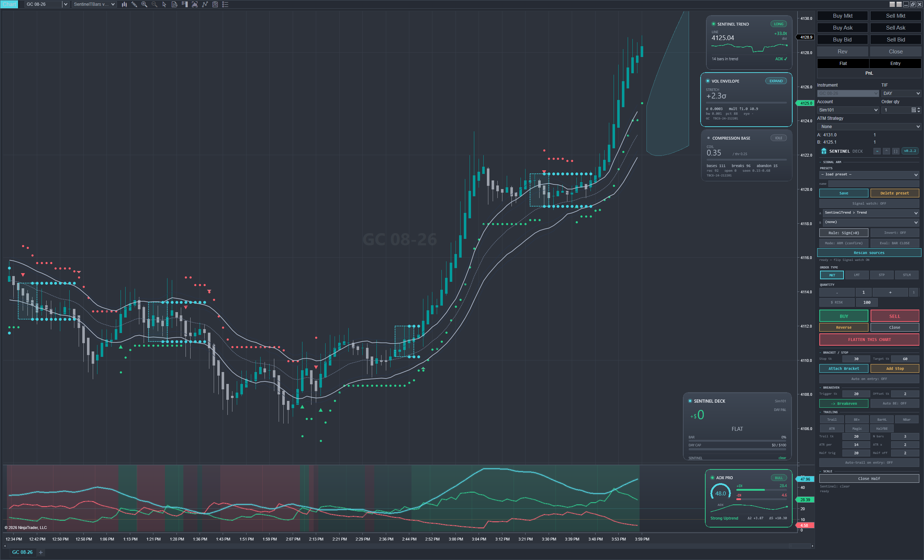
Task: Click FLATTEN THIS CHART button
Action: [x=869, y=340]
